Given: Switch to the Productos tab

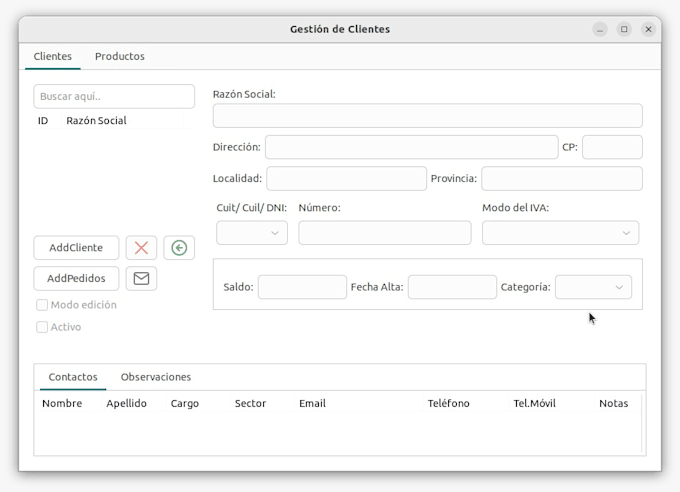Looking at the screenshot, I should point(120,56).
